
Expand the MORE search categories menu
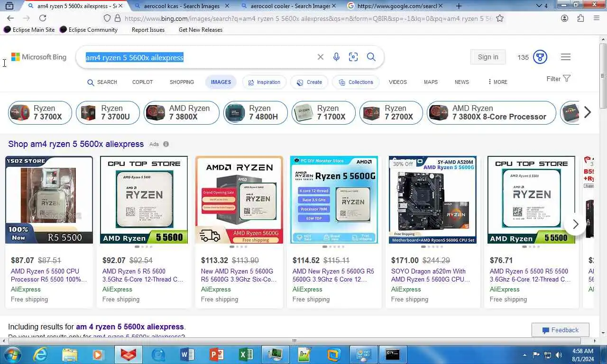click(x=497, y=82)
